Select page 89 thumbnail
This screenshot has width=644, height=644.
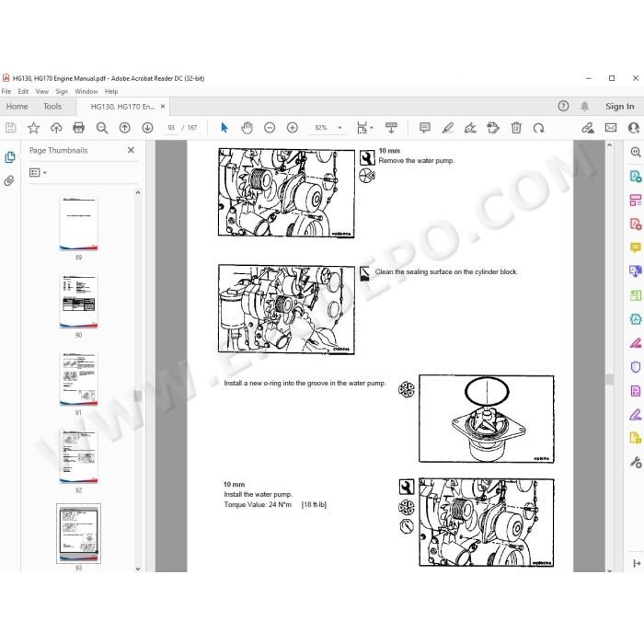pos(78,224)
